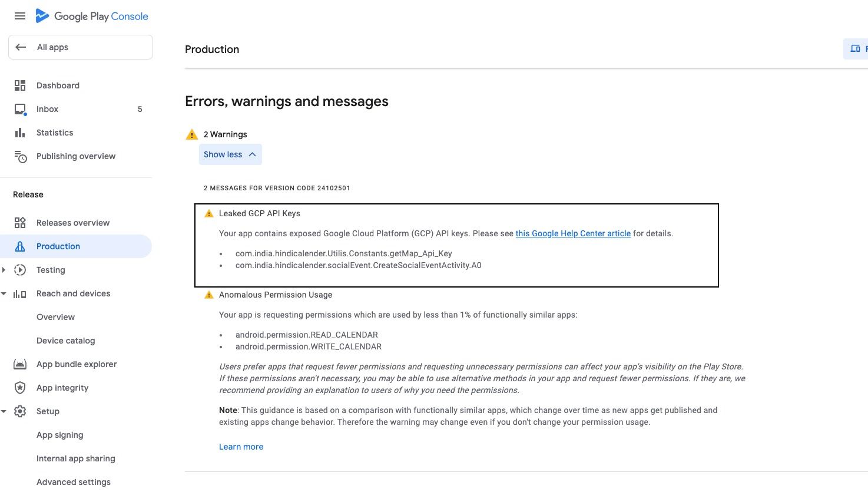Open Advanced settings

pyautogui.click(x=73, y=482)
